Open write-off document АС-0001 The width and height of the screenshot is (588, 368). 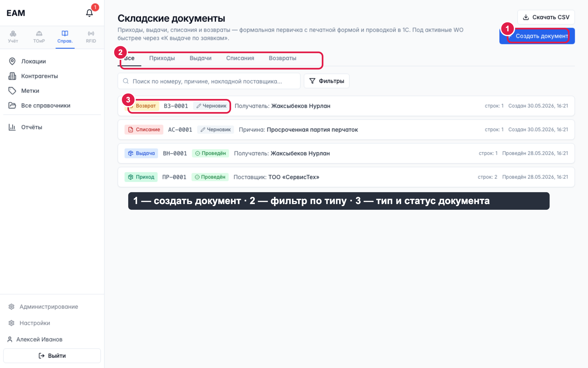(x=346, y=129)
